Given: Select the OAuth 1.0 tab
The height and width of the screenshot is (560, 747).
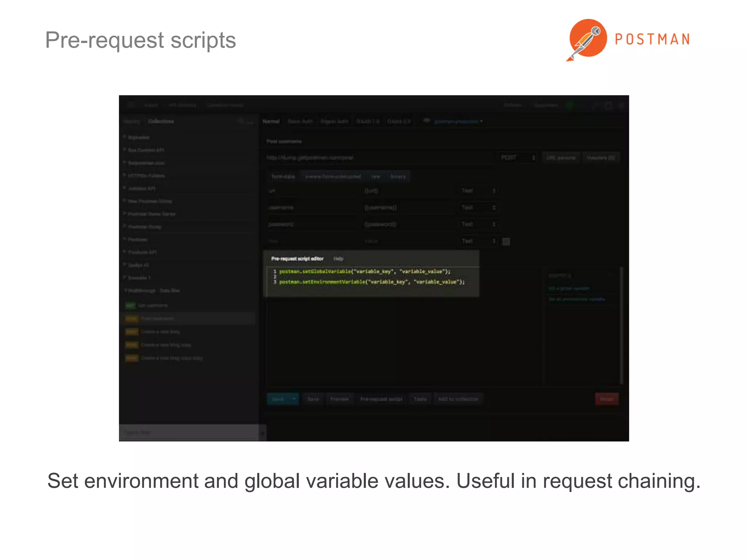Looking at the screenshot, I should 368,121.
